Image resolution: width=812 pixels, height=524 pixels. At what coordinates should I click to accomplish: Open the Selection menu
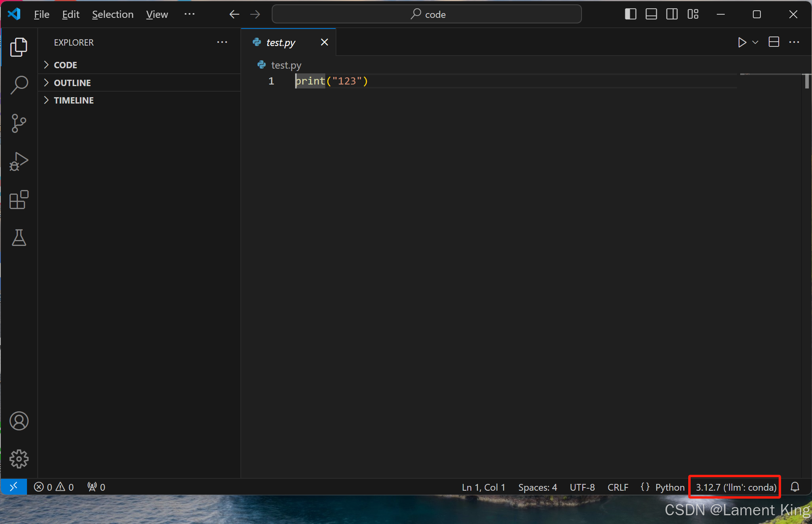tap(113, 14)
